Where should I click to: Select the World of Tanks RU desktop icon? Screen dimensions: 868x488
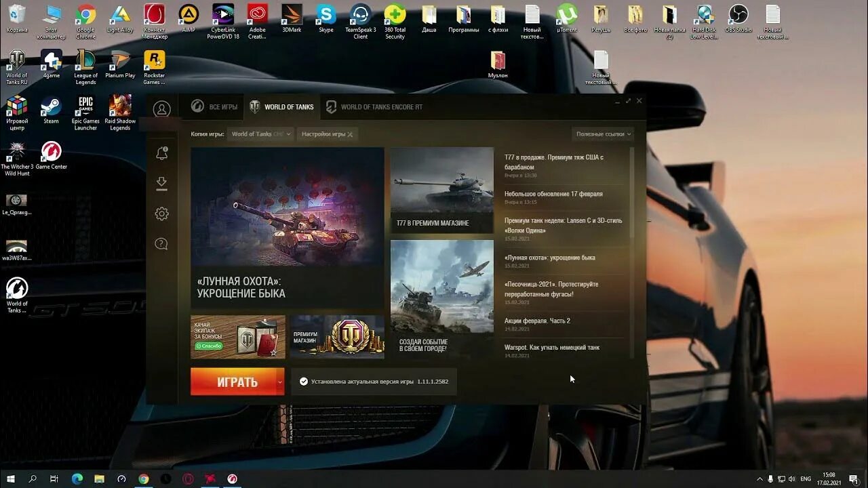point(17,67)
